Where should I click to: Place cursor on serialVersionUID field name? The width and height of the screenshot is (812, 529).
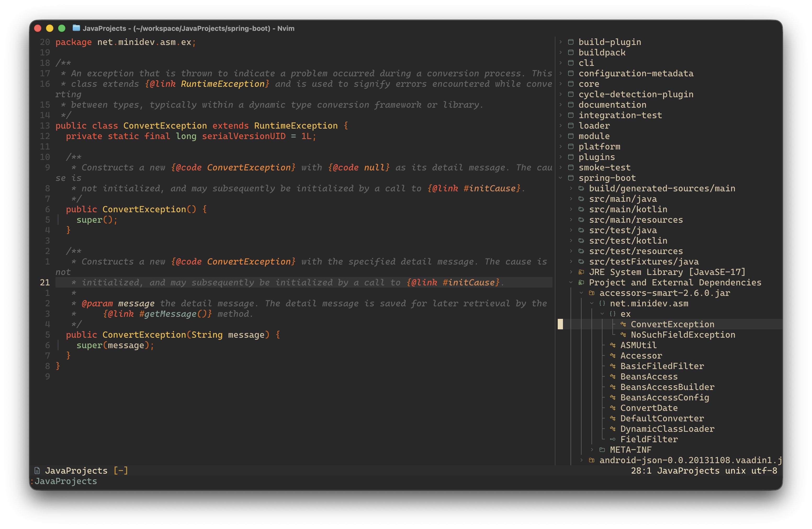244,136
